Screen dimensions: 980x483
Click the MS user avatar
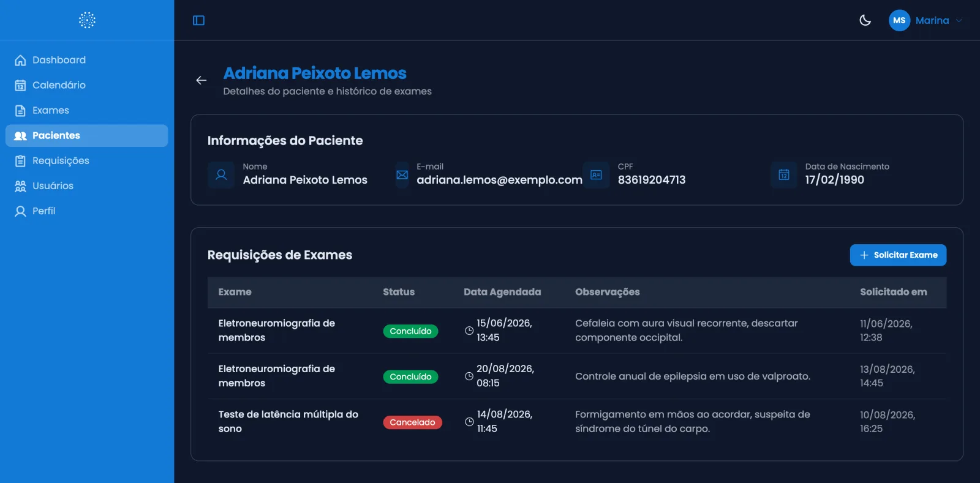pyautogui.click(x=899, y=20)
